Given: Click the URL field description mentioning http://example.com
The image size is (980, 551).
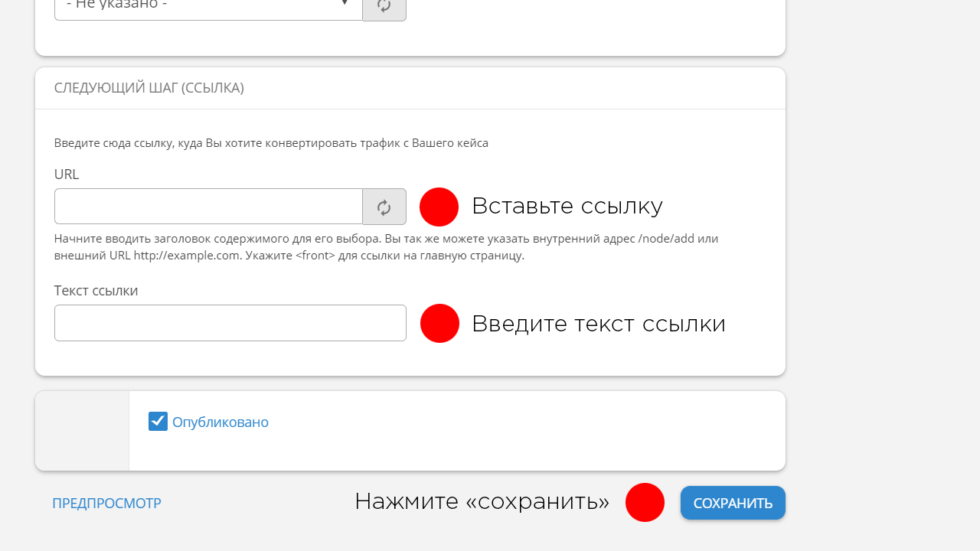Looking at the screenshot, I should [387, 246].
